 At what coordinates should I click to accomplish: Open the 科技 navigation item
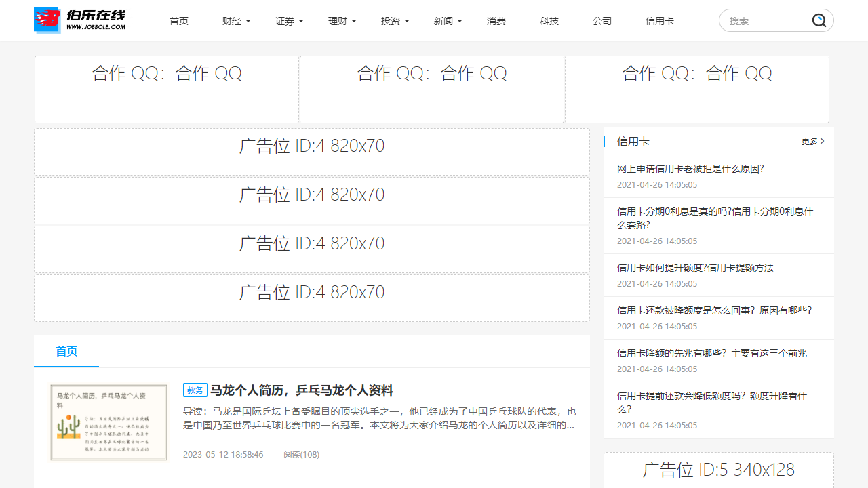click(x=549, y=21)
